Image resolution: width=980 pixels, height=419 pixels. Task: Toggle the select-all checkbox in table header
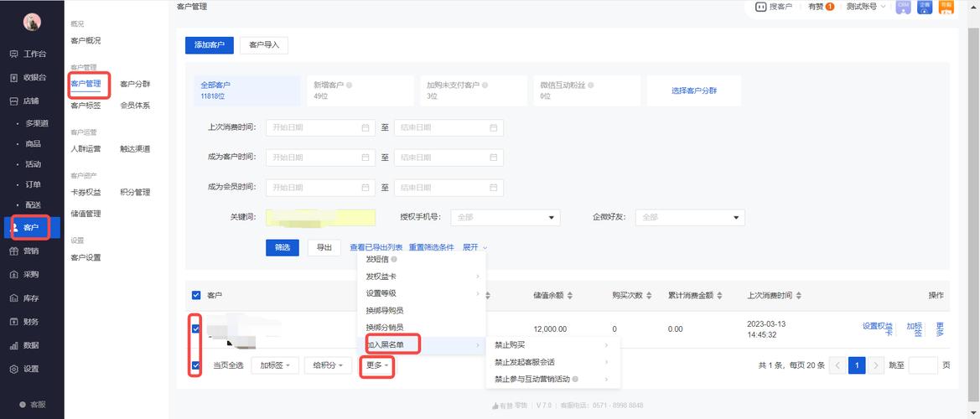(x=196, y=295)
